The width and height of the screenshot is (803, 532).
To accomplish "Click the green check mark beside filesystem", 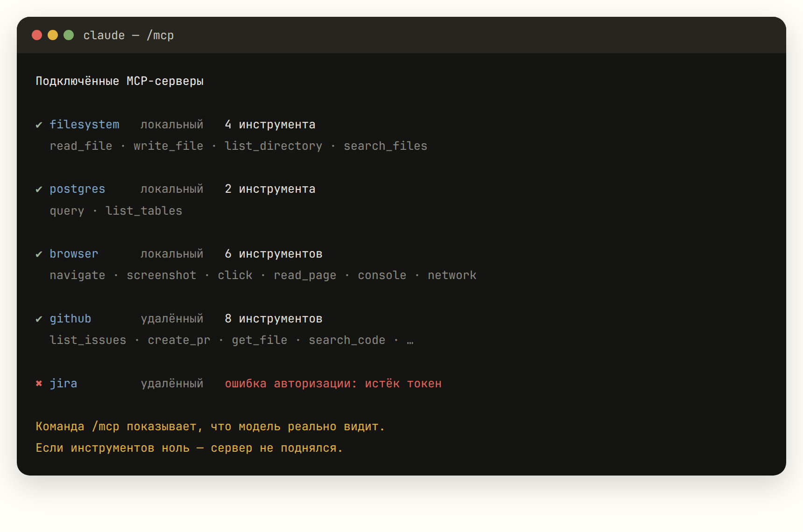I will 39,125.
